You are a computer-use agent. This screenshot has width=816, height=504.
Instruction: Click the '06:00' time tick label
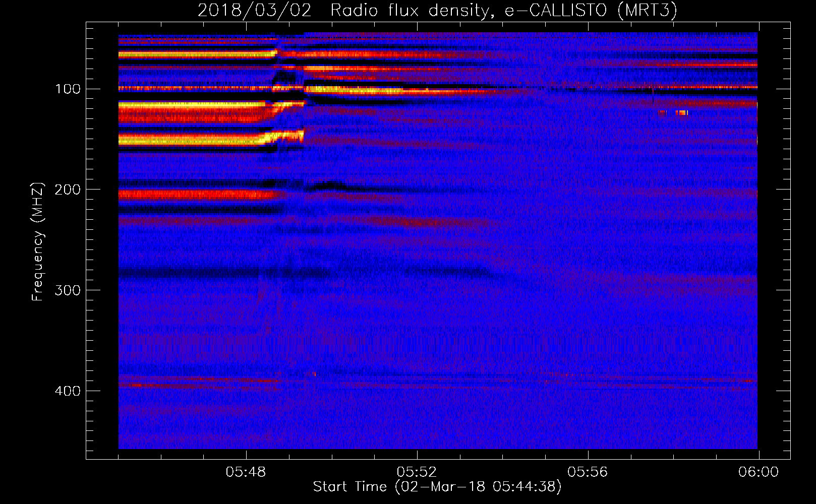point(759,472)
